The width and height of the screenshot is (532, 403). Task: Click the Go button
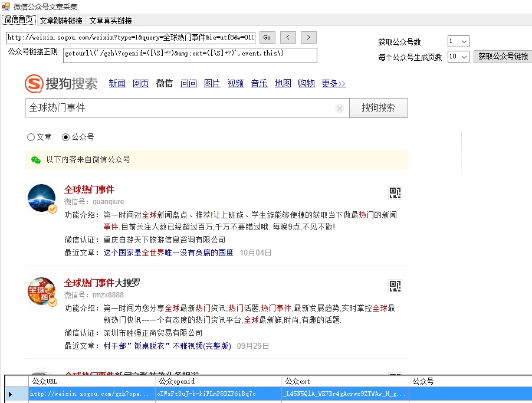(267, 37)
